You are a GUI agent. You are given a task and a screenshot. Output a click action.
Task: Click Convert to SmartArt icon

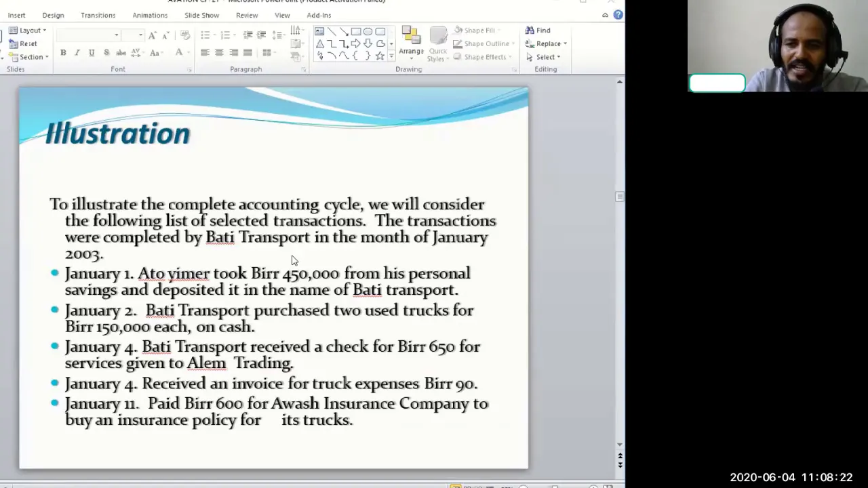point(297,57)
